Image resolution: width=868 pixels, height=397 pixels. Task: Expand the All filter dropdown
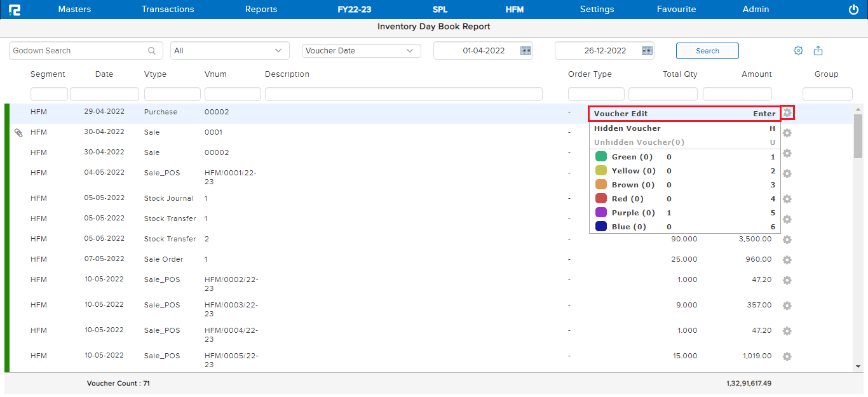pos(278,51)
